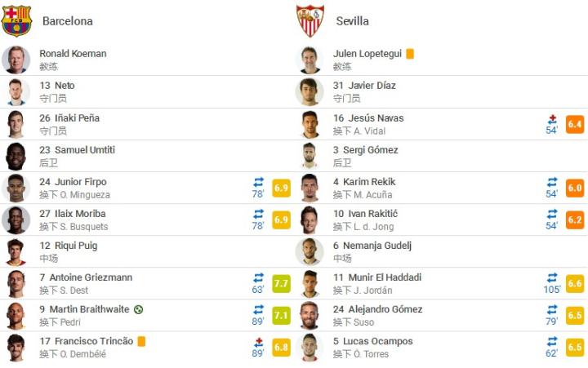Click the goal icon beside Martin Braithwaite

[138, 309]
